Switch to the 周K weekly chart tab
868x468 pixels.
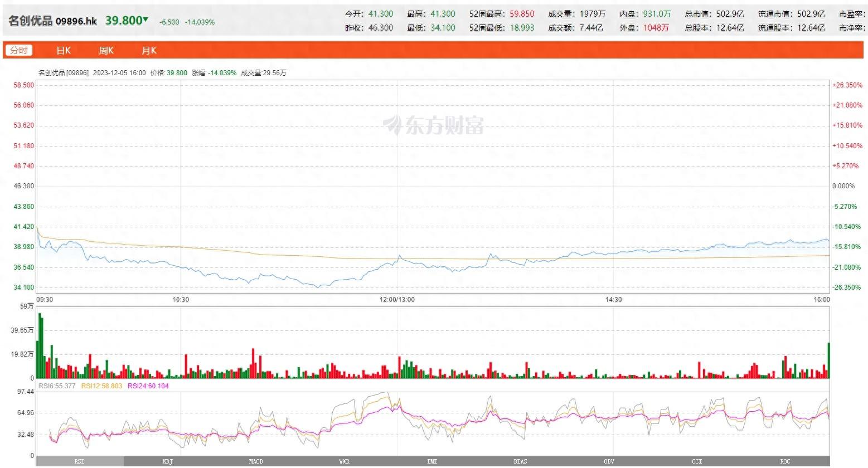(x=106, y=50)
